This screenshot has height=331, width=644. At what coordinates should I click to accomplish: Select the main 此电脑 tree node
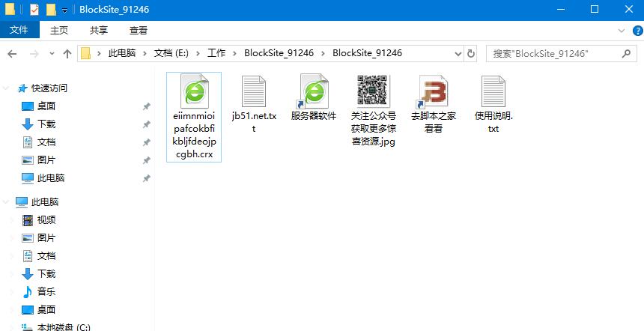pyautogui.click(x=45, y=201)
